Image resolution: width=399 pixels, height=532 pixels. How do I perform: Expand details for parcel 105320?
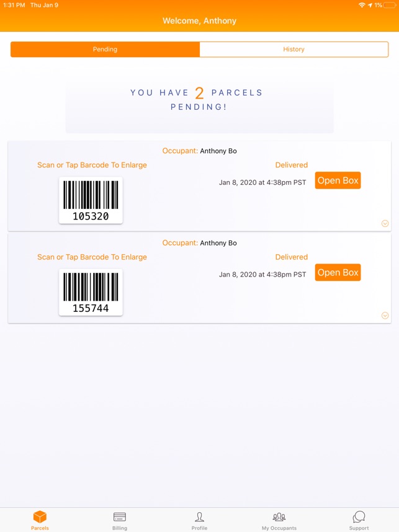click(x=385, y=223)
